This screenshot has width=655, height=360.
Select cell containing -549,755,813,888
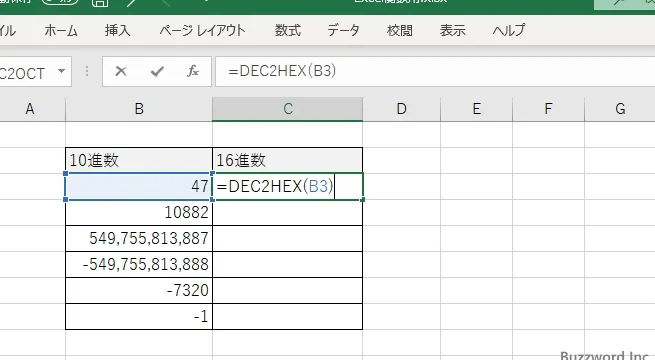point(139,264)
